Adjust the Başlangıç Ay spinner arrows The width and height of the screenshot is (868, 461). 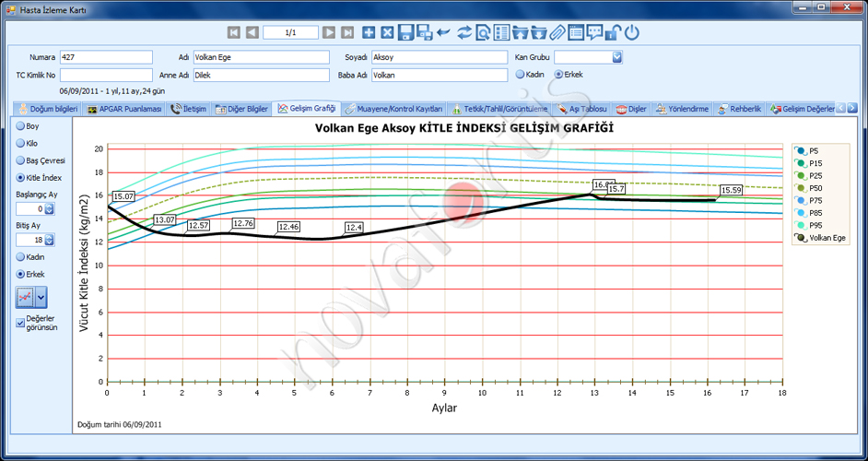49,209
